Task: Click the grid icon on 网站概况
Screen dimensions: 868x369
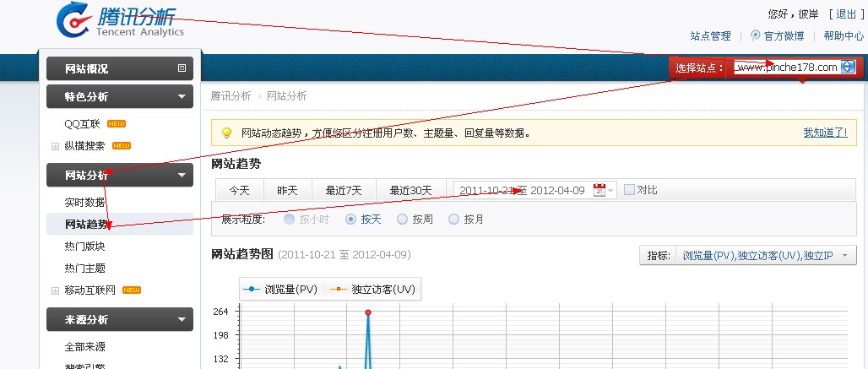Action: (182, 68)
